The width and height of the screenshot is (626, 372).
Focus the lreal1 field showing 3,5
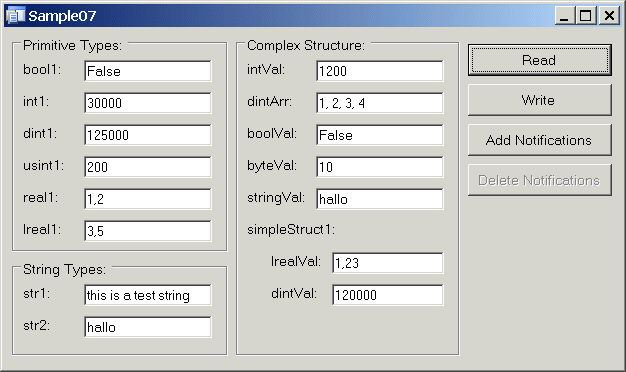[x=148, y=231]
